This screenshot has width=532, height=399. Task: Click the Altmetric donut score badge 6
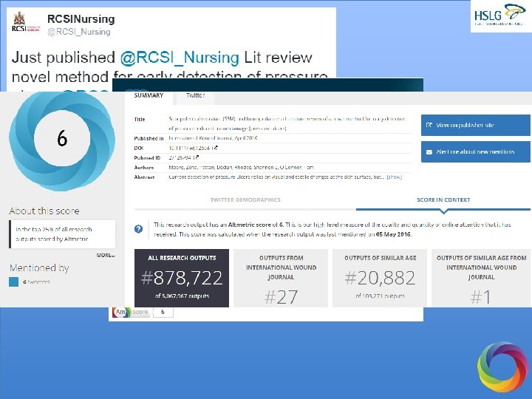tap(62, 138)
